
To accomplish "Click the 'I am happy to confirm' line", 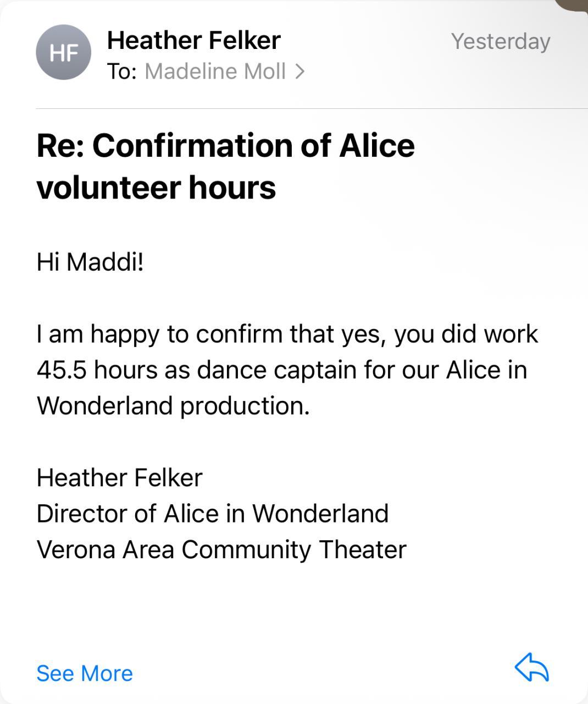I will 287,334.
